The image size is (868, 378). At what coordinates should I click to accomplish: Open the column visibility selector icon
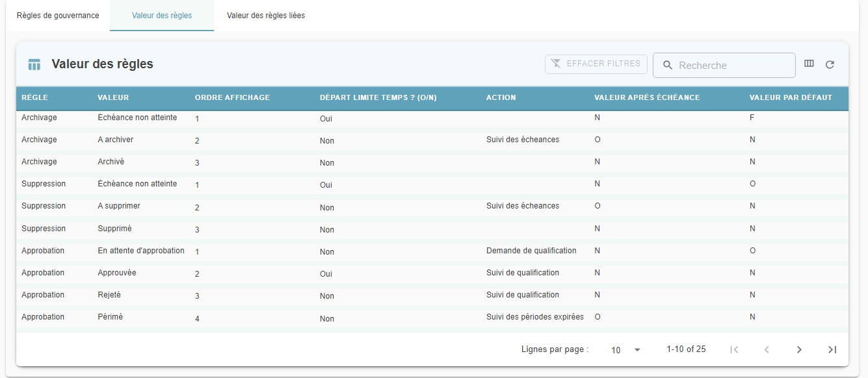[809, 64]
